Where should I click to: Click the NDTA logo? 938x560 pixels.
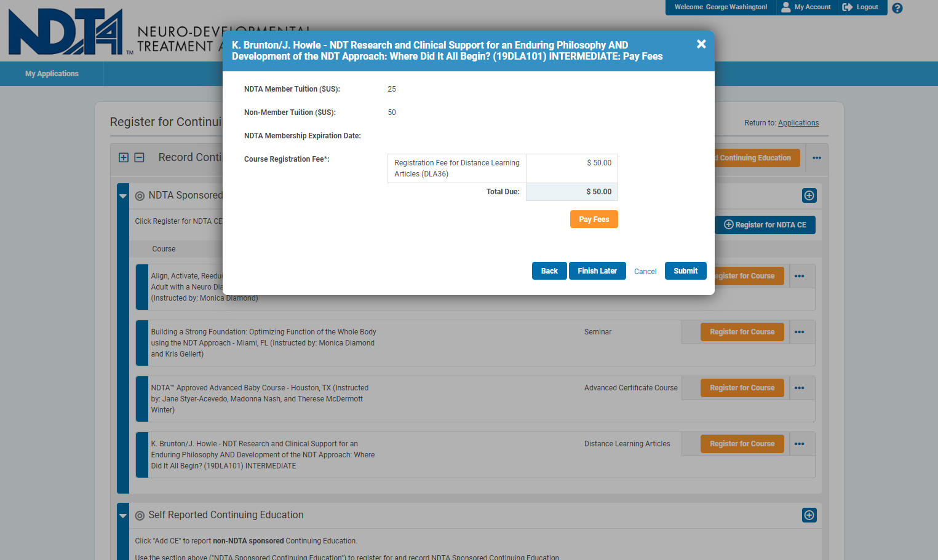pyautogui.click(x=66, y=32)
